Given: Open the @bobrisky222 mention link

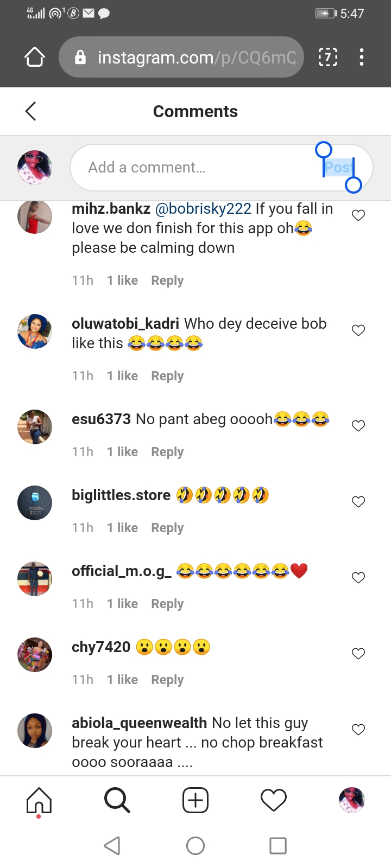Looking at the screenshot, I should (203, 209).
